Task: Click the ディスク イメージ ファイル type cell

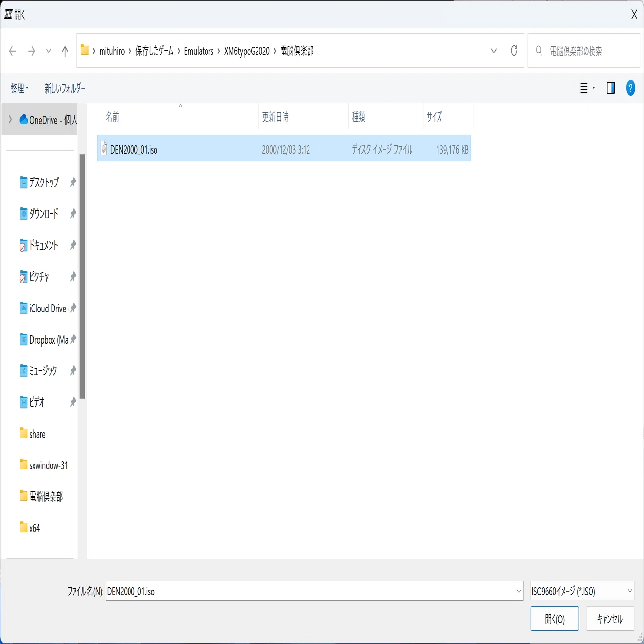Action: [382, 150]
